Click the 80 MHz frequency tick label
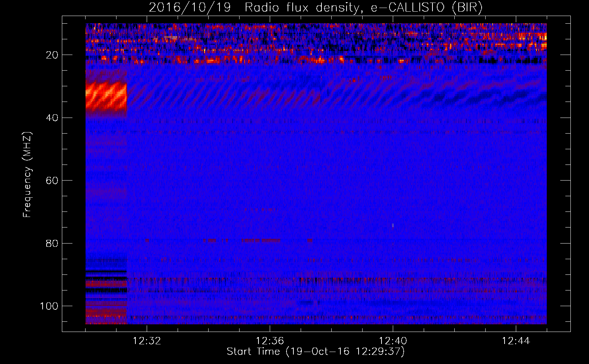The image size is (589, 364). tap(52, 243)
